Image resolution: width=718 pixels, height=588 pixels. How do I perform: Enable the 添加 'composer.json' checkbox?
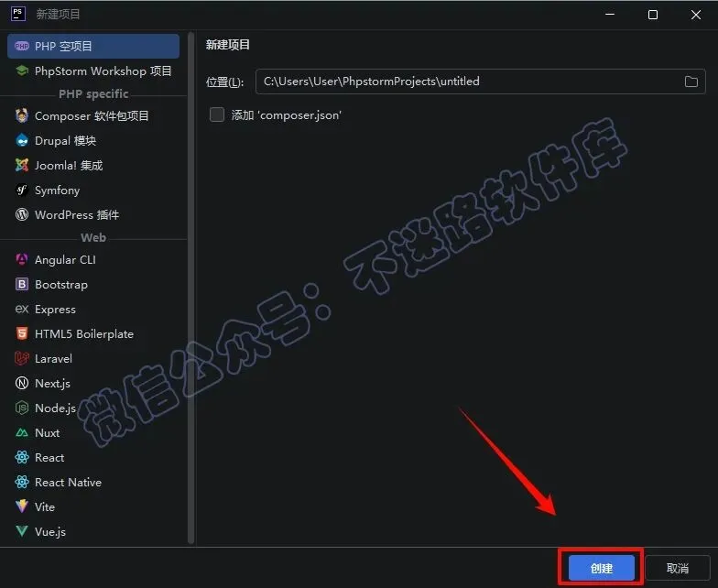(x=216, y=114)
